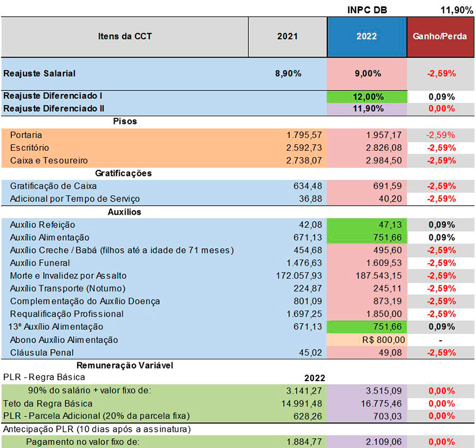Click the 16.775,46 teto value

click(x=381, y=404)
